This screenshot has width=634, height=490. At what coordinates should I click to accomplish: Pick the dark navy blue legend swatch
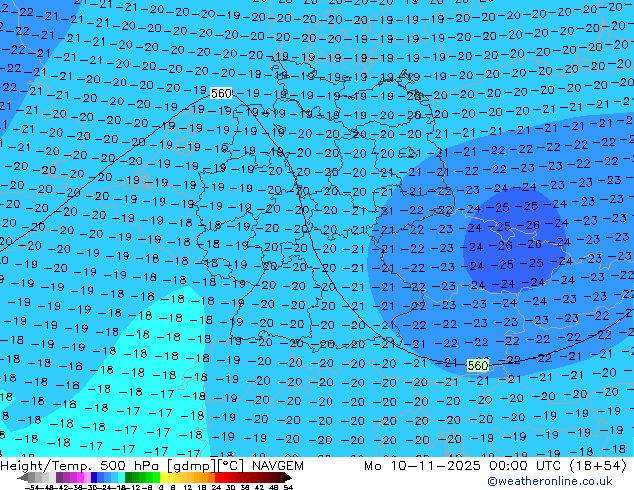click(x=94, y=477)
